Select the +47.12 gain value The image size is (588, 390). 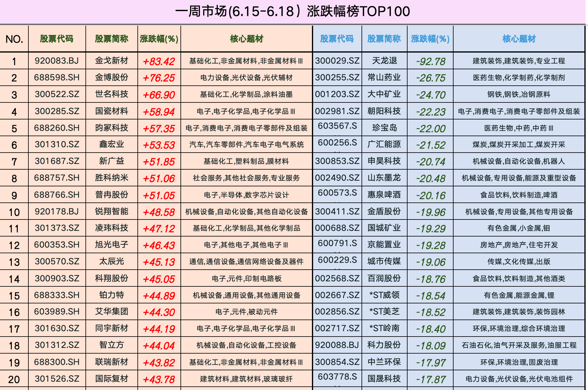[159, 229]
